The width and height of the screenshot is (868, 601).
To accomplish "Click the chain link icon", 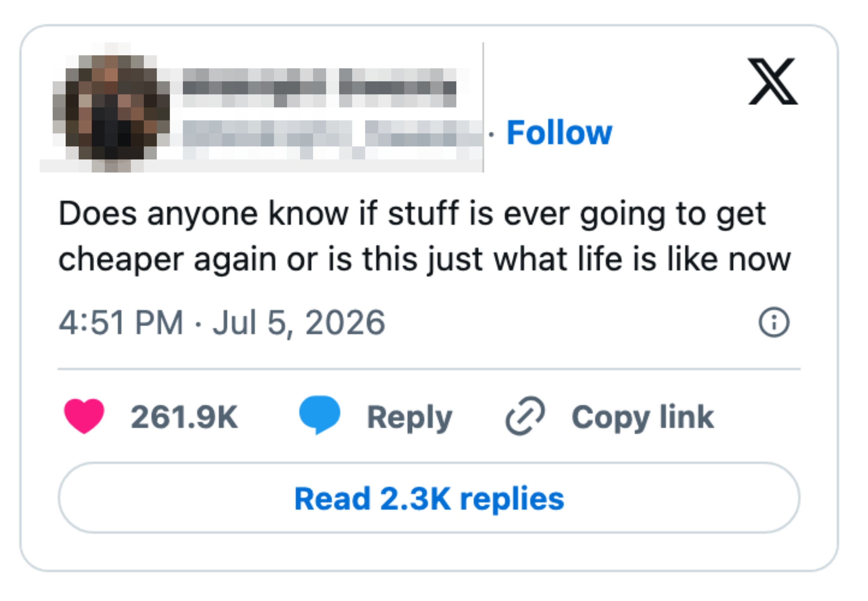I will pyautogui.click(x=525, y=416).
